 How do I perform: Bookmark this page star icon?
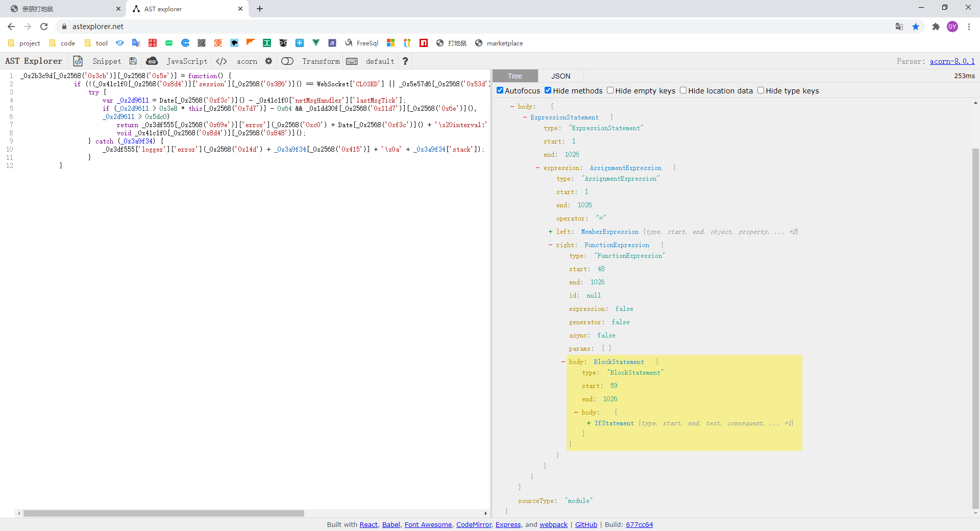tap(916, 27)
